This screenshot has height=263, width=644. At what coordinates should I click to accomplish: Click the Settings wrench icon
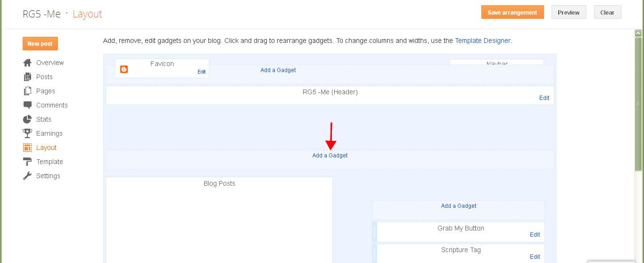click(x=27, y=176)
